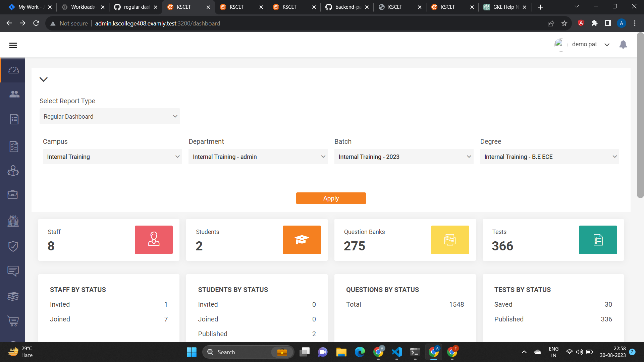Open the chat message sidebar icon

point(13,271)
